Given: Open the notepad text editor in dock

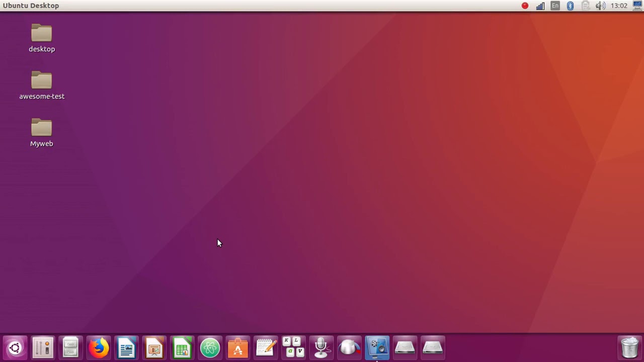Looking at the screenshot, I should click(266, 347).
